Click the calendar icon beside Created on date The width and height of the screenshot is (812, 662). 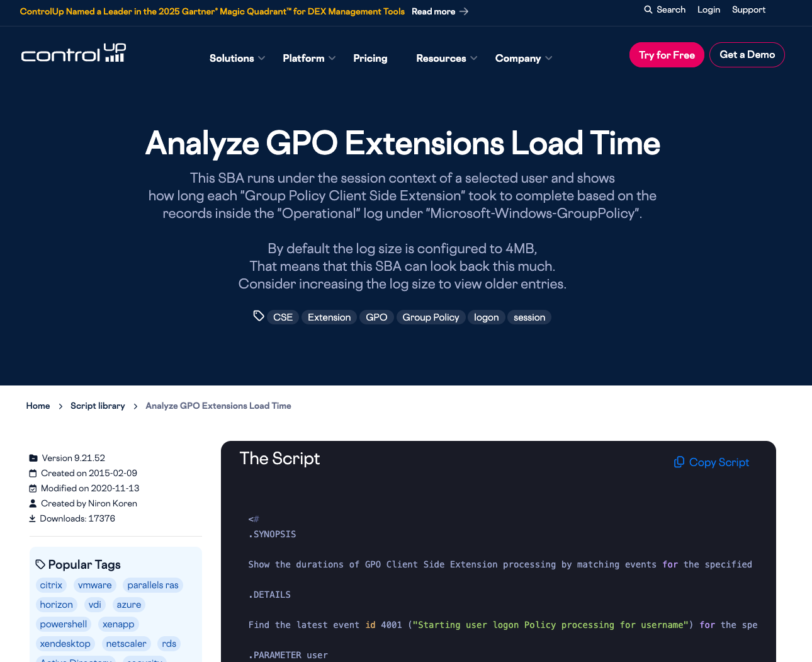pyautogui.click(x=33, y=473)
